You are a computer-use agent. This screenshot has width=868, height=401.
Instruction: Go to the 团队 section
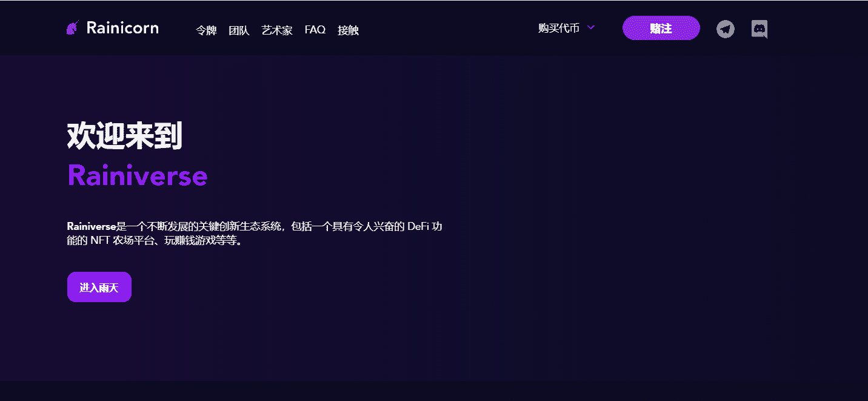(x=239, y=30)
